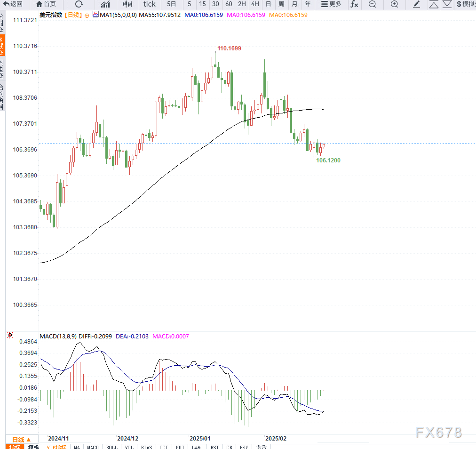Click the 110.1699 high price marker

tap(229, 48)
